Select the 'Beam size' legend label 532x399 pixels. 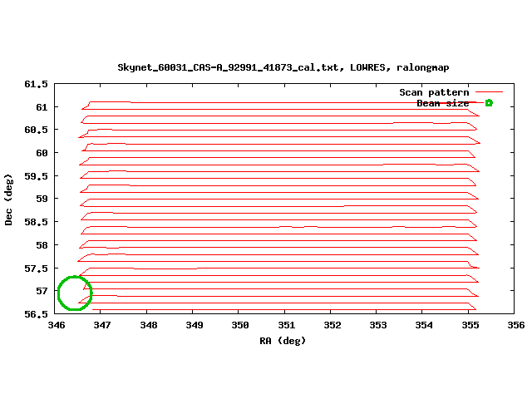[443, 103]
